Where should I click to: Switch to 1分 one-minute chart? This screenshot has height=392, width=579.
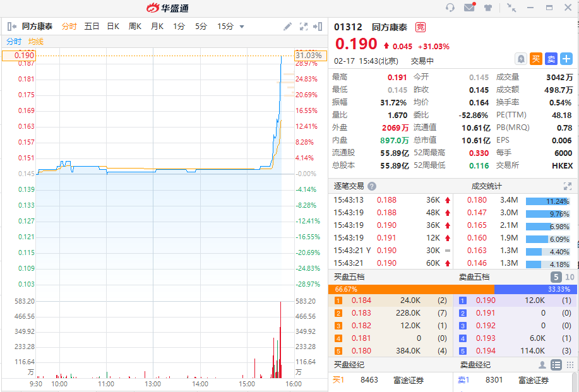(x=179, y=27)
